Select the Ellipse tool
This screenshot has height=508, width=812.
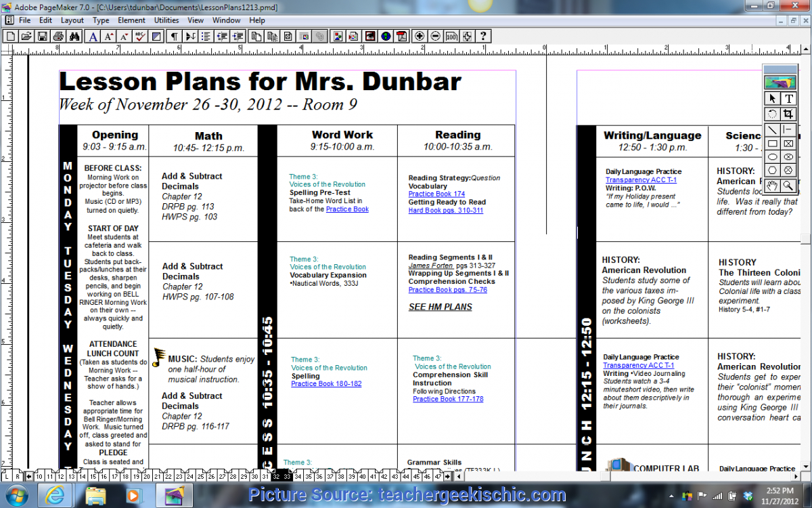point(773,157)
